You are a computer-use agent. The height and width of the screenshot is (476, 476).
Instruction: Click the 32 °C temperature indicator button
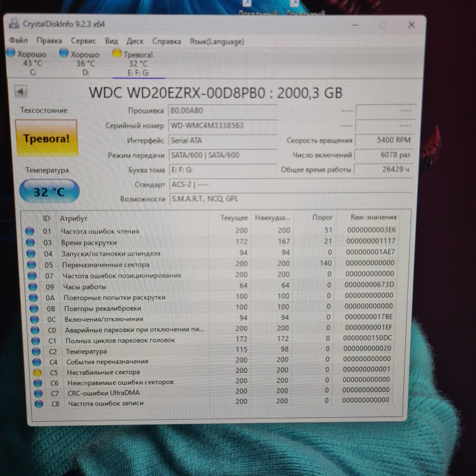pos(49,191)
